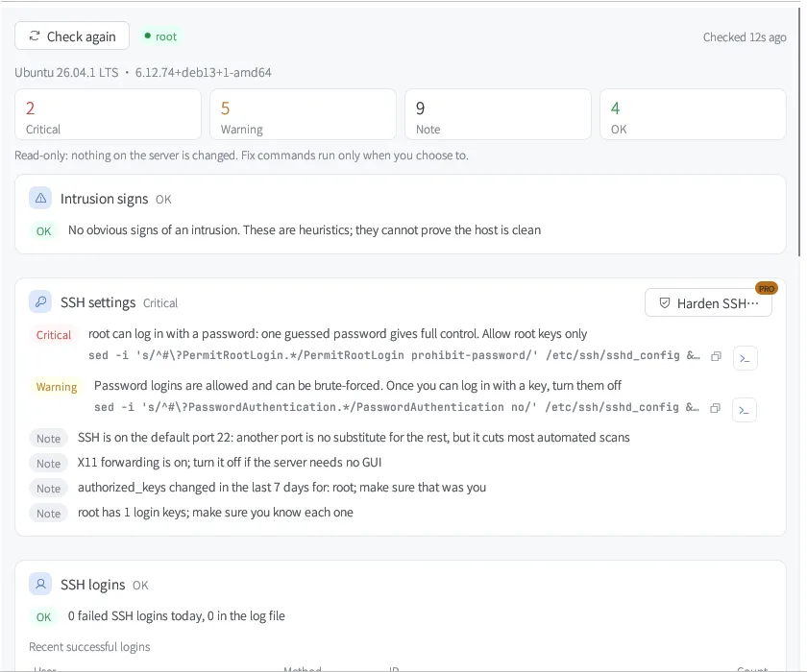807x672 pixels.
Task: Click the Ubuntu 26.04.1 LTS version text
Action: point(66,73)
